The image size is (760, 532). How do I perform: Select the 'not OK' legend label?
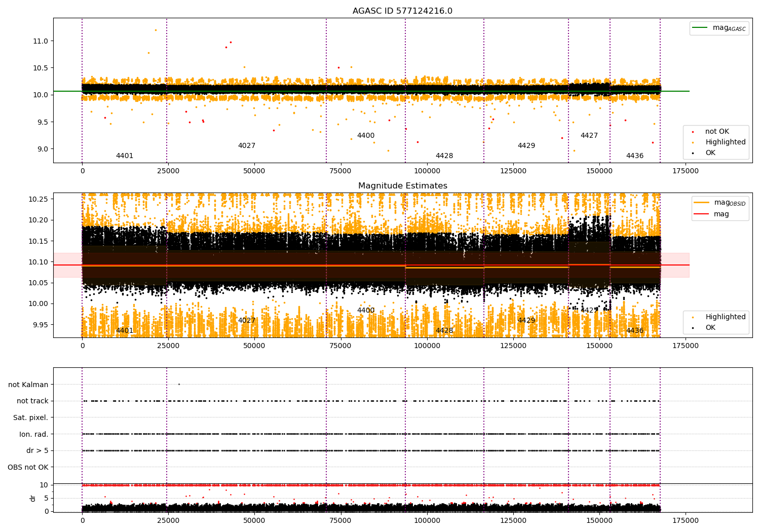point(717,132)
